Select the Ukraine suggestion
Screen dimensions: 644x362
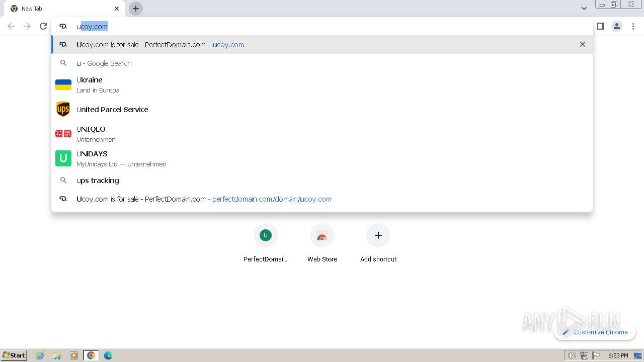[x=322, y=84]
